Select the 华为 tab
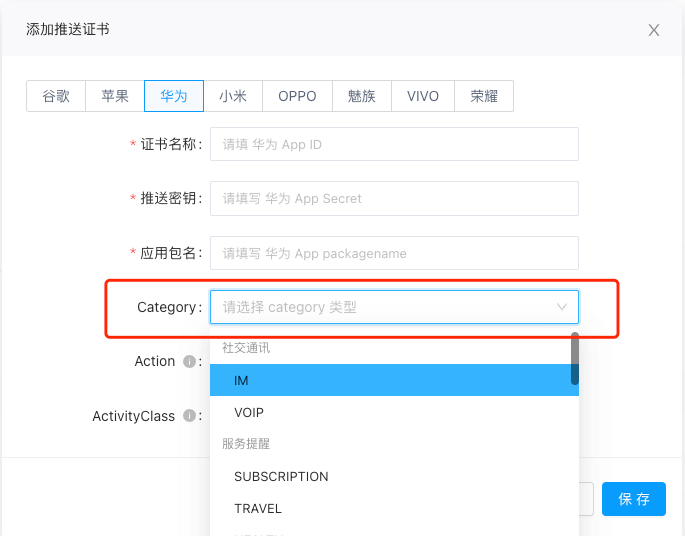The image size is (685, 536). click(x=174, y=96)
